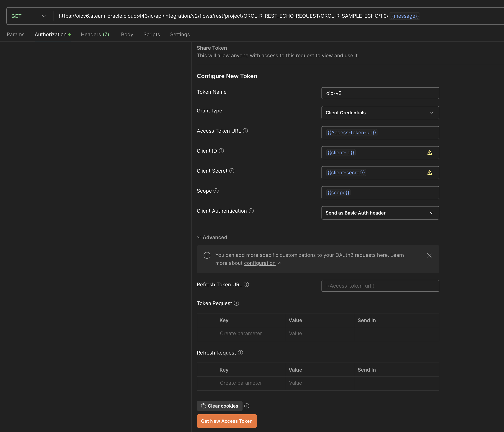Click info icon next to Token Request

(x=236, y=303)
